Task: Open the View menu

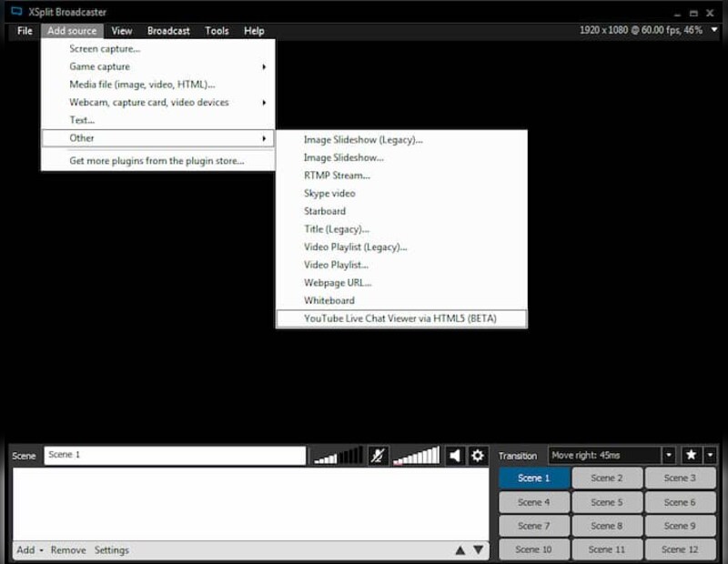Action: (122, 31)
